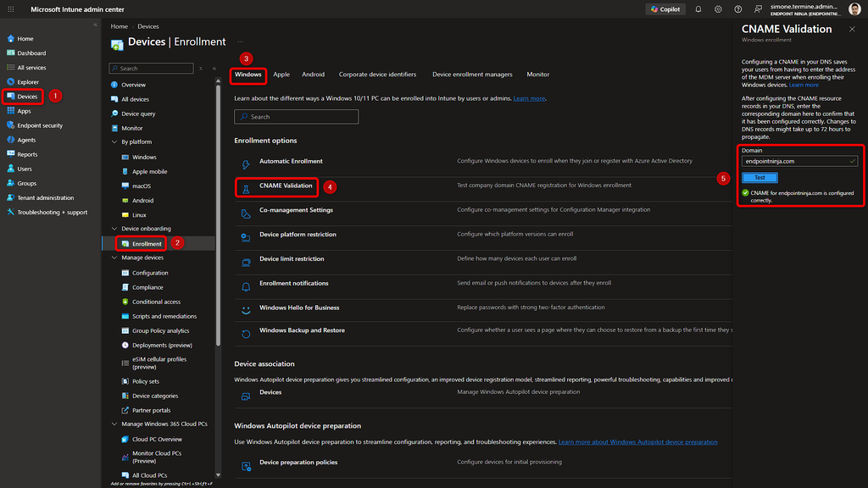Open Dashboard in left navigation
This screenshot has width=868, height=488.
(x=31, y=53)
